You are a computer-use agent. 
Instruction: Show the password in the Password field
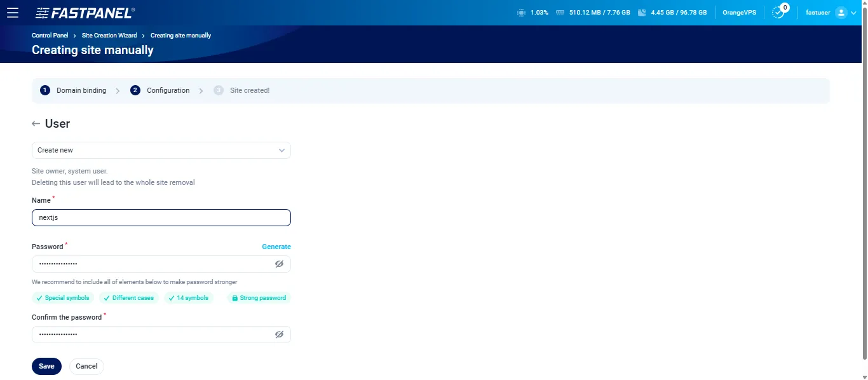[x=279, y=264]
